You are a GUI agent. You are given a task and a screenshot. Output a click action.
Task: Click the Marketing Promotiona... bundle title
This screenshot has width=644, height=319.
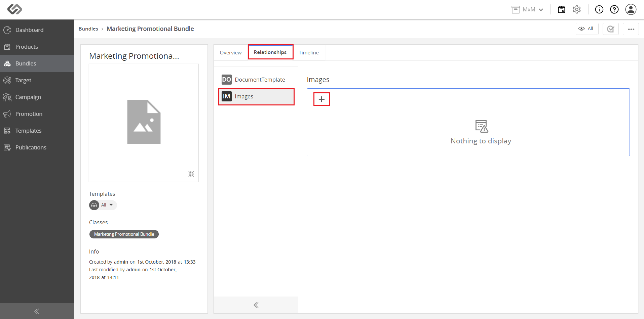point(134,56)
